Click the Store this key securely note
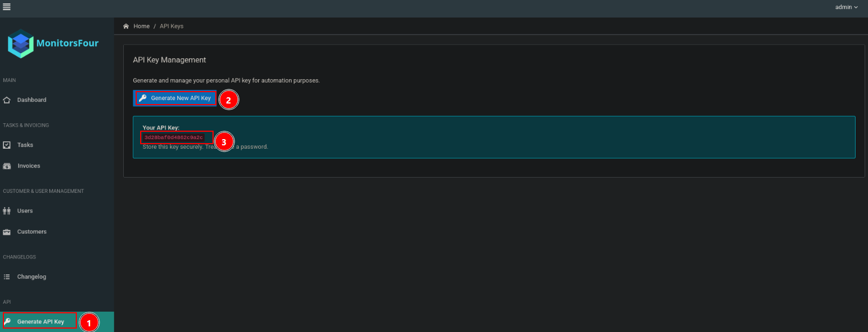868x332 pixels. pos(205,146)
